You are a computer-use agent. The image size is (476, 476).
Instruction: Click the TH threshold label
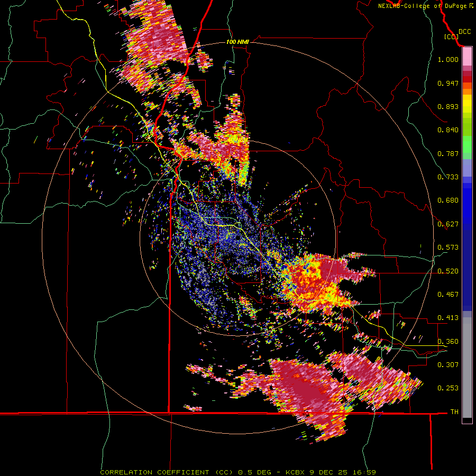click(x=454, y=412)
